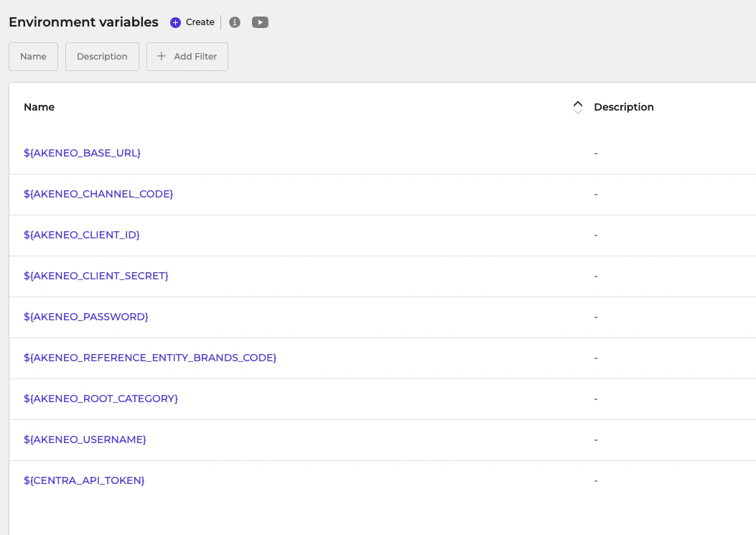This screenshot has height=535, width=756.
Task: Select description dash in AKENEO_BASE_URL row
Action: tap(596, 154)
